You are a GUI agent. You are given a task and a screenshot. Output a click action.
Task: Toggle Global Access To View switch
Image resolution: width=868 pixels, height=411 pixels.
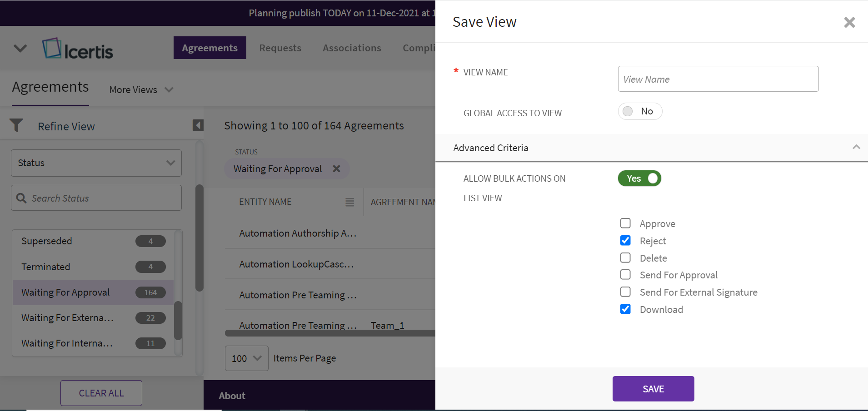click(639, 111)
